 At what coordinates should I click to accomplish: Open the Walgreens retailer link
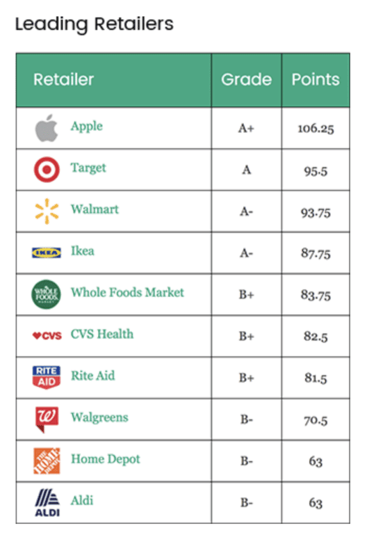pos(99,417)
